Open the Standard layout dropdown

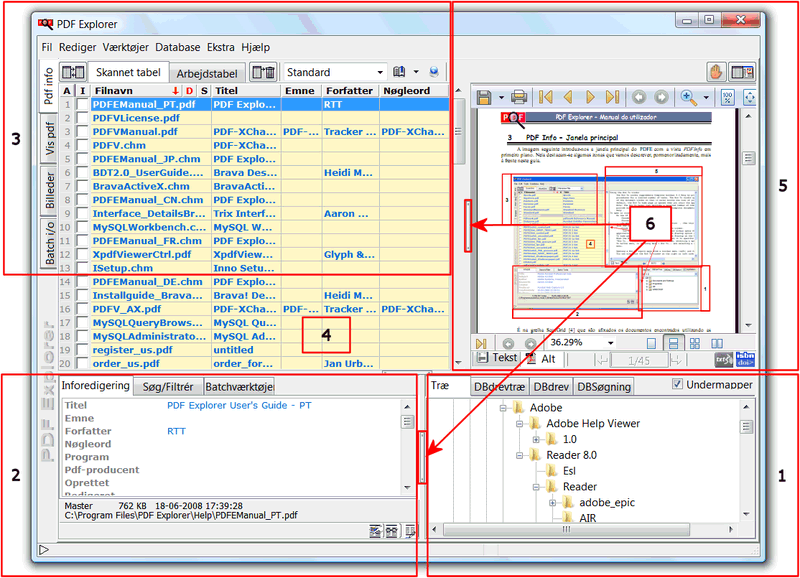[379, 73]
